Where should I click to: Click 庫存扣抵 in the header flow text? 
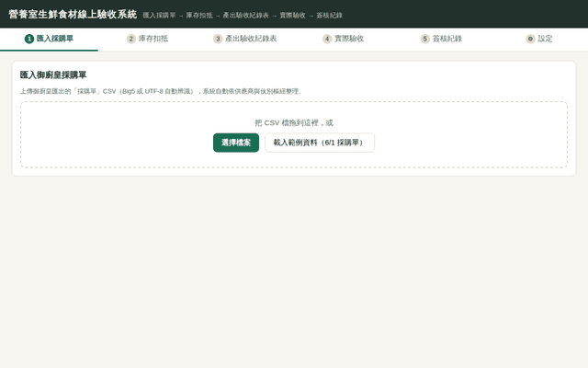(x=199, y=16)
